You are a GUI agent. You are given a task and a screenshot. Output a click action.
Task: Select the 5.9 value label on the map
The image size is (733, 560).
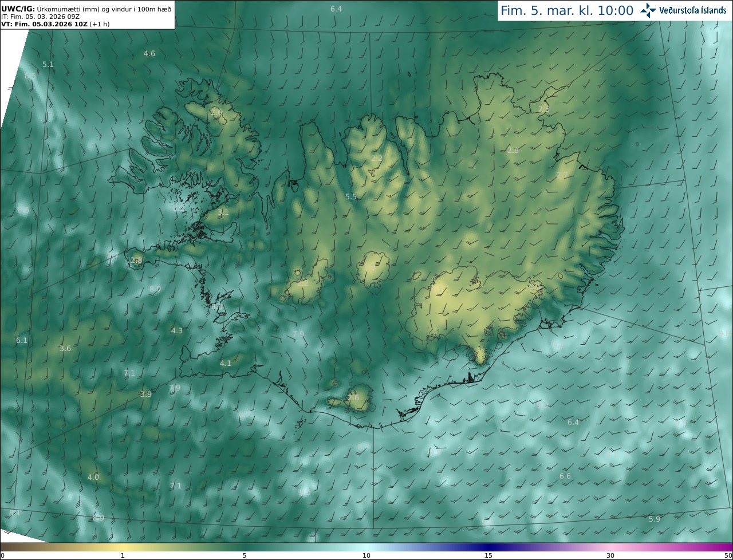point(655,519)
